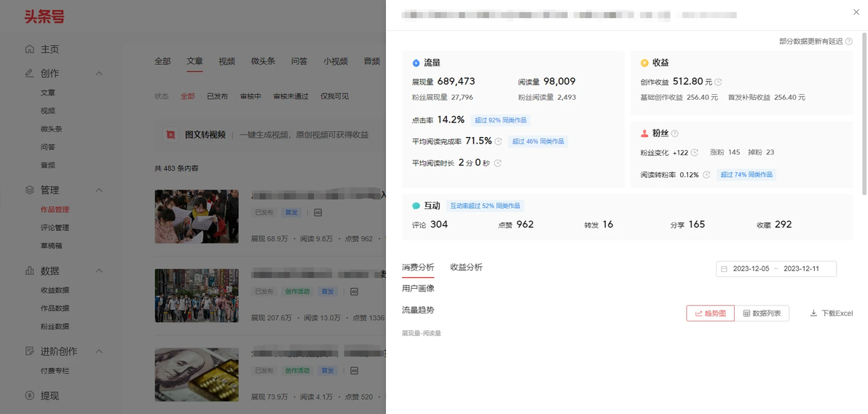Open street crowd article thumbnail

(197, 295)
